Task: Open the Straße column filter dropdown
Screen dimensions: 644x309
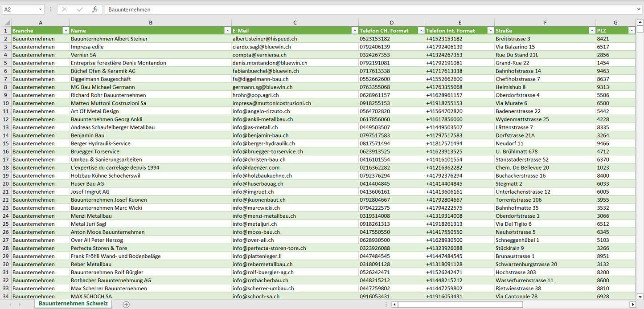Action: click(592, 31)
